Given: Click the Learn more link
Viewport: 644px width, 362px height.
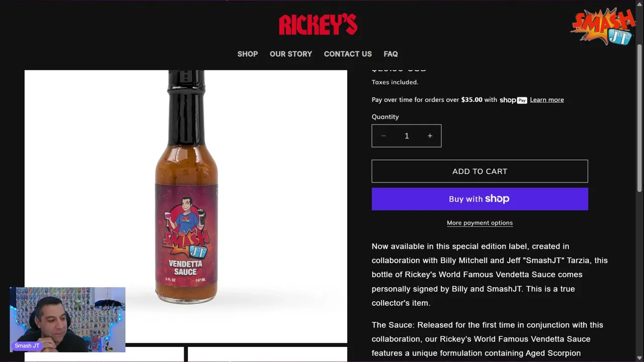Looking at the screenshot, I should tap(547, 100).
